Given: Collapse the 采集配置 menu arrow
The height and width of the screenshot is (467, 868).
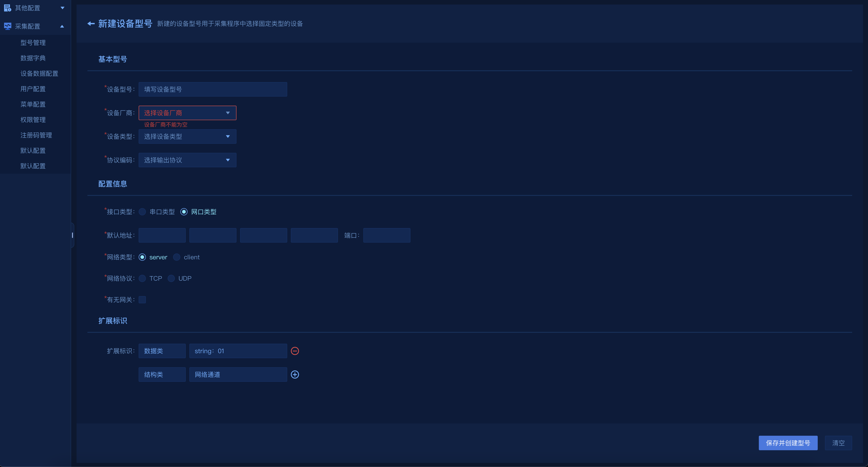Looking at the screenshot, I should (62, 26).
